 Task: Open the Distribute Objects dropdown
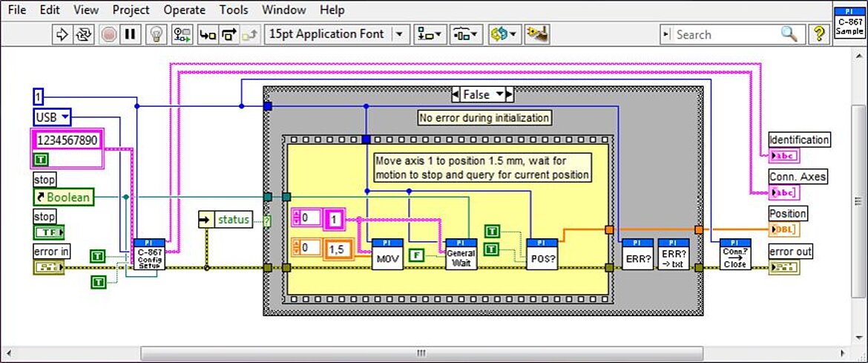click(467, 34)
